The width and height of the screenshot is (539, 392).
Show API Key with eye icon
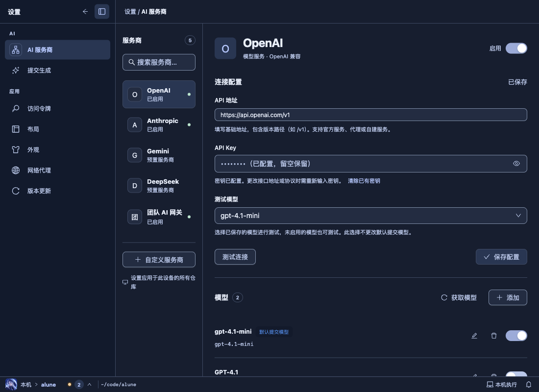[516, 164]
